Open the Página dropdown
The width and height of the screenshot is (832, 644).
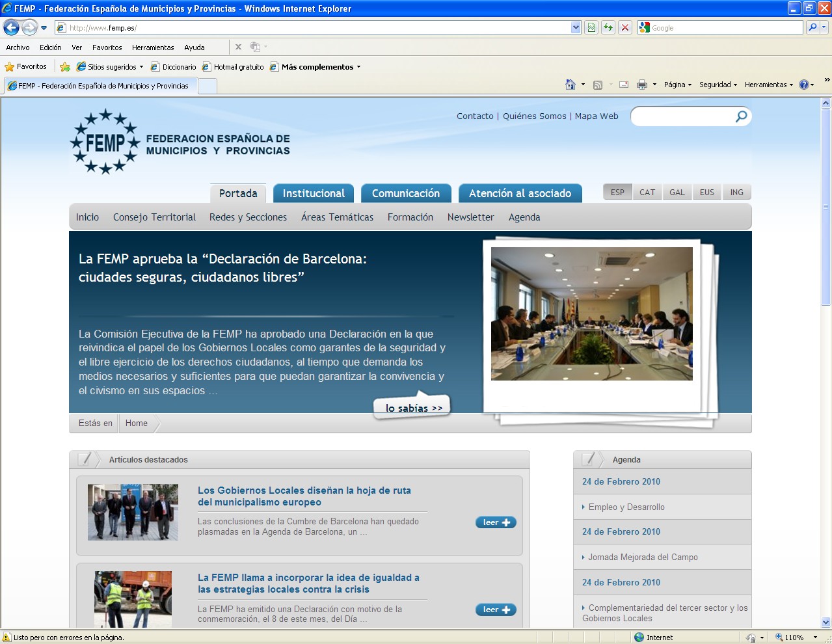pos(676,85)
